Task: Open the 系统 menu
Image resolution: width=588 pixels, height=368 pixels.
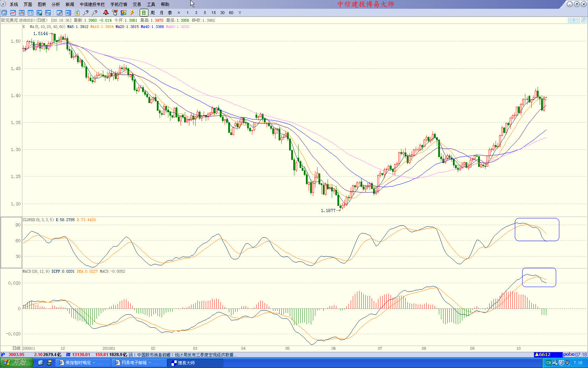Action: [14, 4]
